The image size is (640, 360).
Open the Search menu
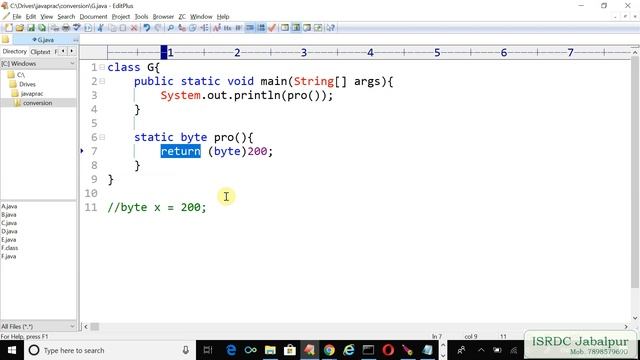(x=66, y=17)
